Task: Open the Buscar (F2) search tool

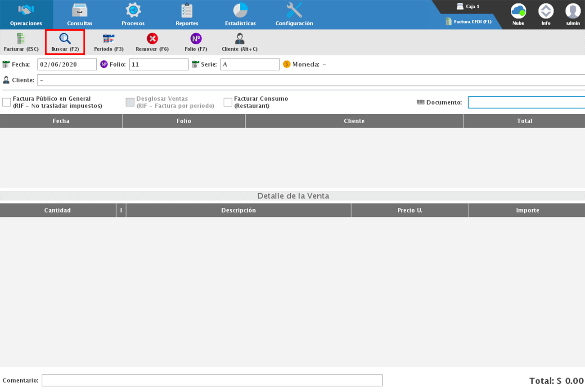Action: [65, 39]
